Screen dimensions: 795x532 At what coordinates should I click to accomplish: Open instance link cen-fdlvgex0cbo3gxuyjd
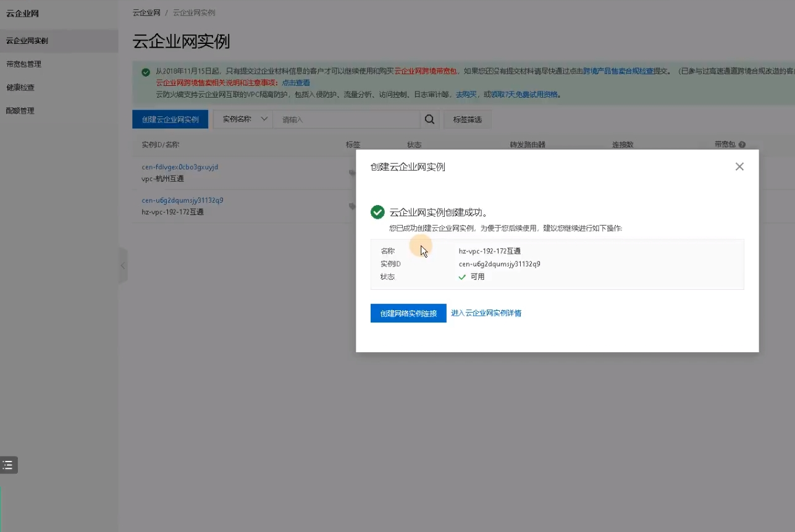coord(179,166)
